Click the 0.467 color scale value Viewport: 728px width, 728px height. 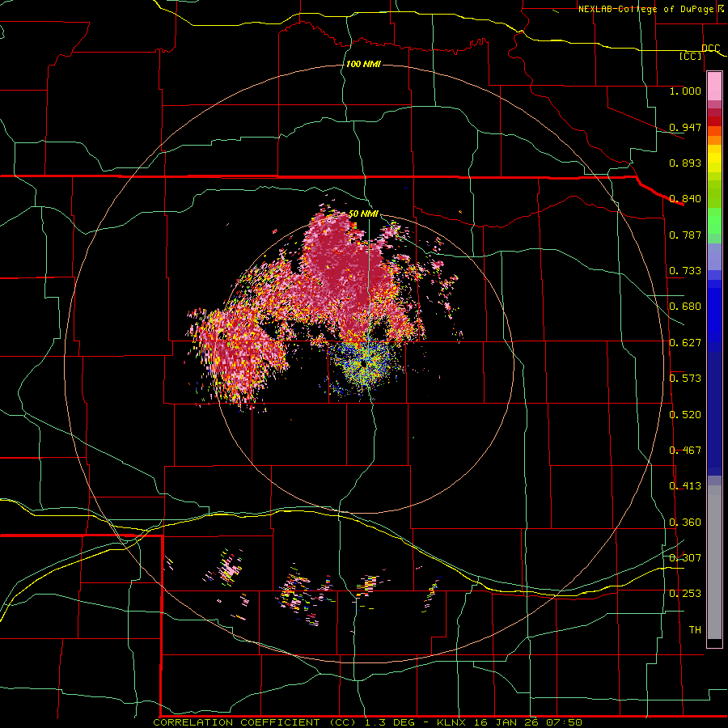coord(685,451)
